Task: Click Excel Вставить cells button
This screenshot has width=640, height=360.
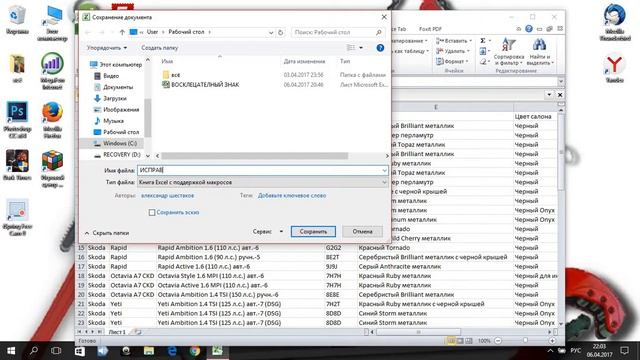Action: [x=453, y=41]
